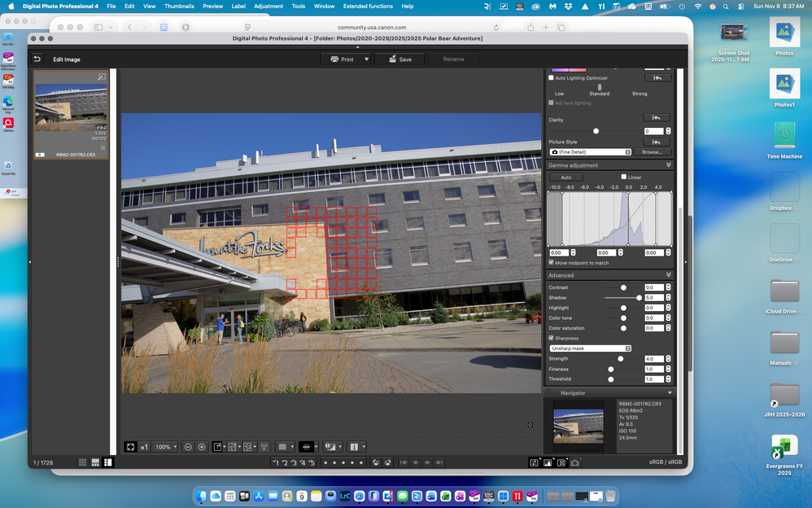Click the back arrow beside Edit Image
Image resolution: width=812 pixels, height=508 pixels.
[x=37, y=59]
